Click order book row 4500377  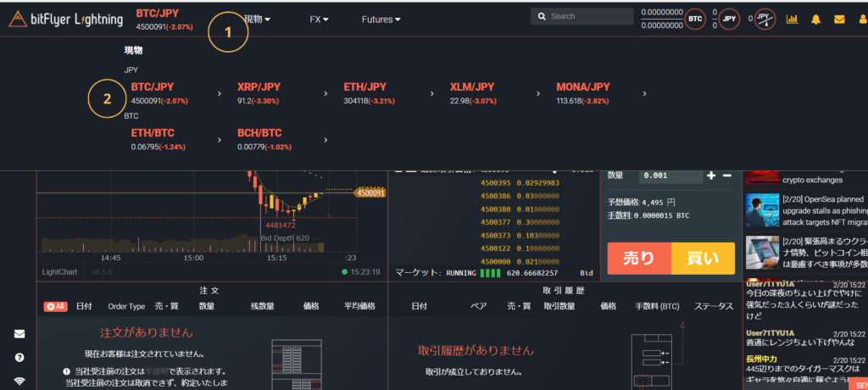(520, 223)
